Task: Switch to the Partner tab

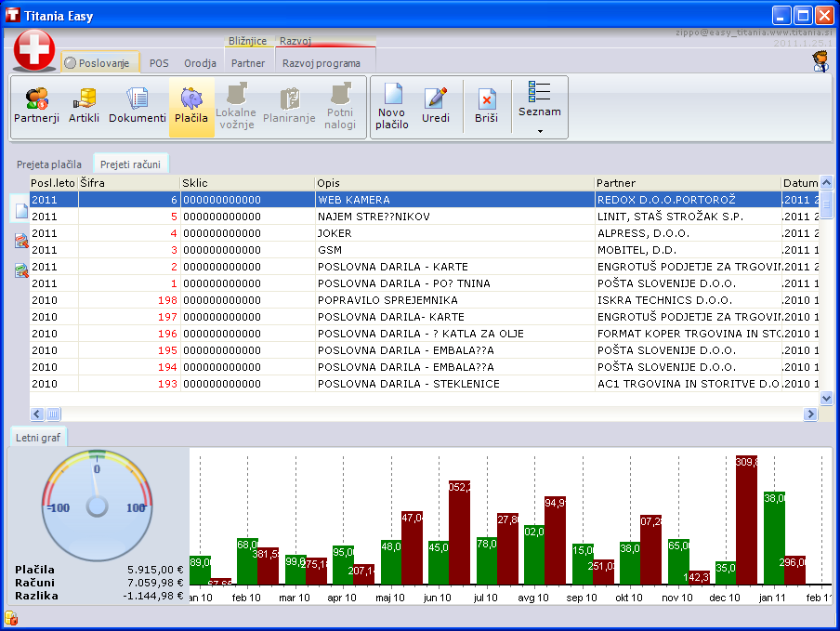Action: [248, 63]
